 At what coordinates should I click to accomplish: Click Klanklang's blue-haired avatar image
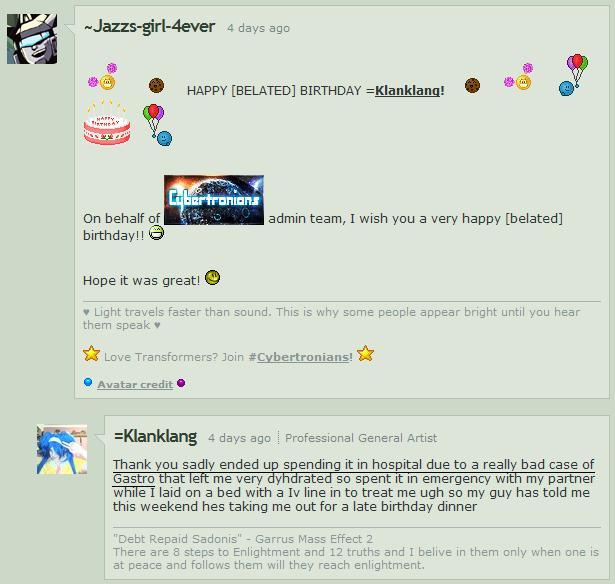(x=62, y=449)
